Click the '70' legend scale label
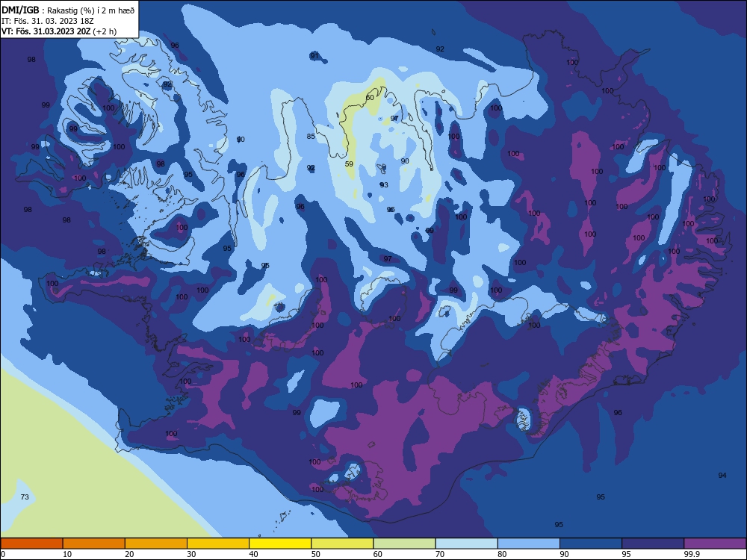Screen dimensions: 747x560 tap(440, 554)
